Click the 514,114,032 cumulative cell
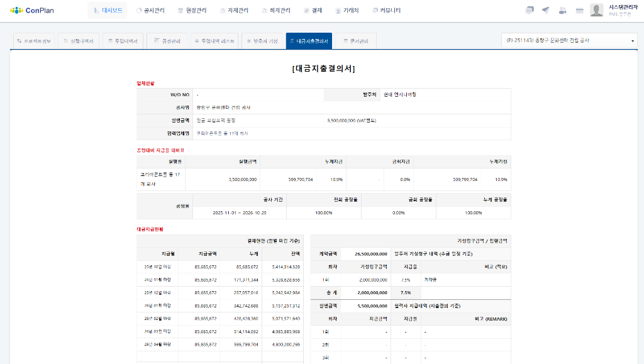 pyautogui.click(x=241, y=331)
